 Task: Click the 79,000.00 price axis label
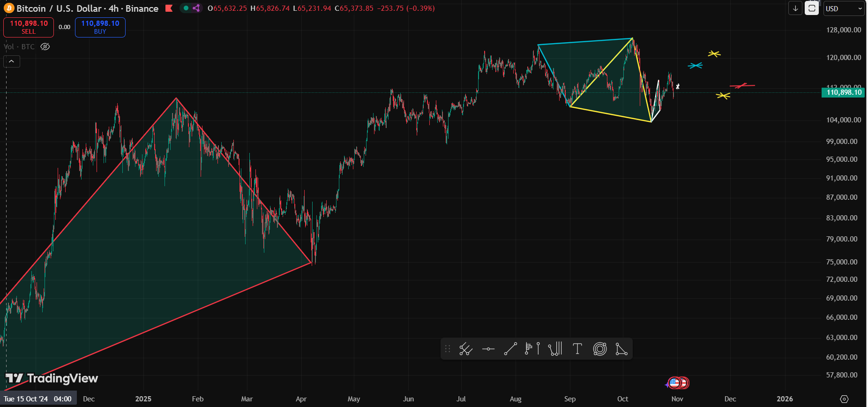click(842, 239)
